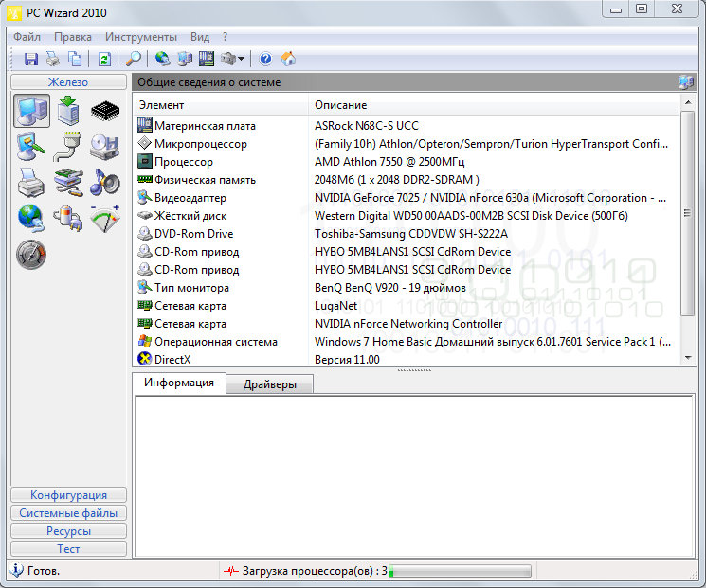Screen dimensions: 706x588
Task: Select the System Summary computer icon
Action: pyautogui.click(x=31, y=111)
